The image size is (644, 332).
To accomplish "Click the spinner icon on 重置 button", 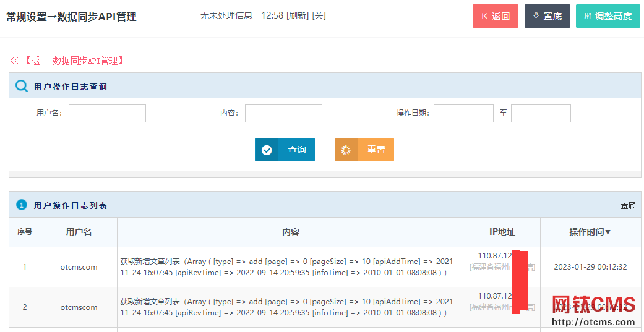I will coord(346,150).
